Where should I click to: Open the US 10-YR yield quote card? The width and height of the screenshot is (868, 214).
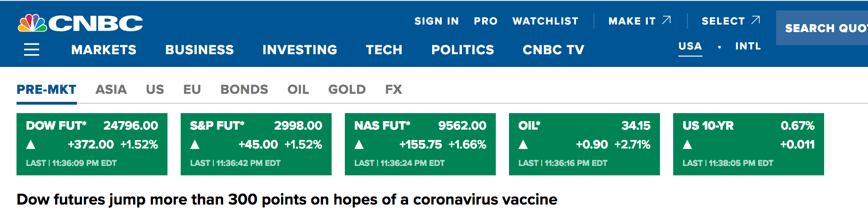pyautogui.click(x=748, y=144)
